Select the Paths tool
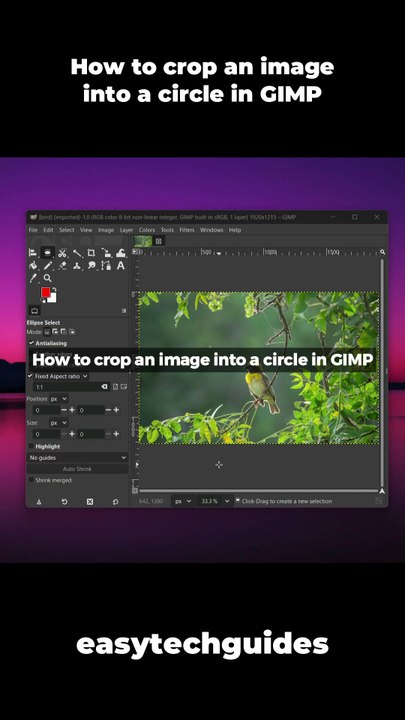The width and height of the screenshot is (405, 720). coord(106,265)
